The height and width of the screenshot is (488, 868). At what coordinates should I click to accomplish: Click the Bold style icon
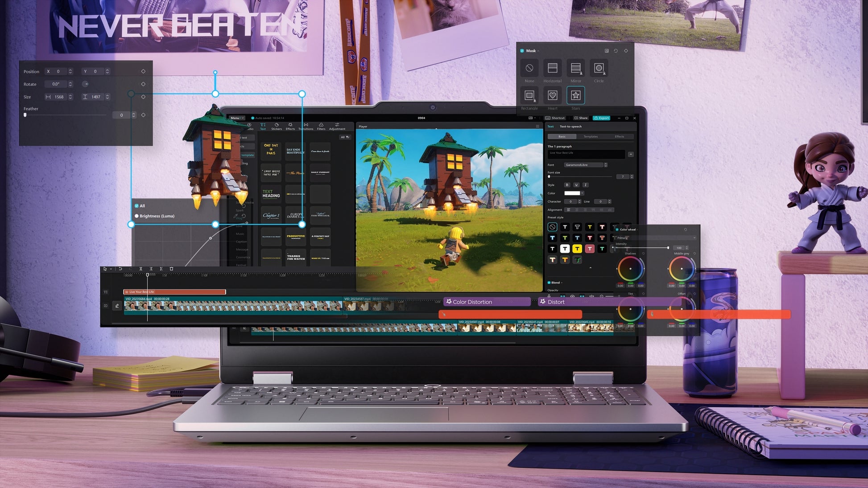point(567,185)
